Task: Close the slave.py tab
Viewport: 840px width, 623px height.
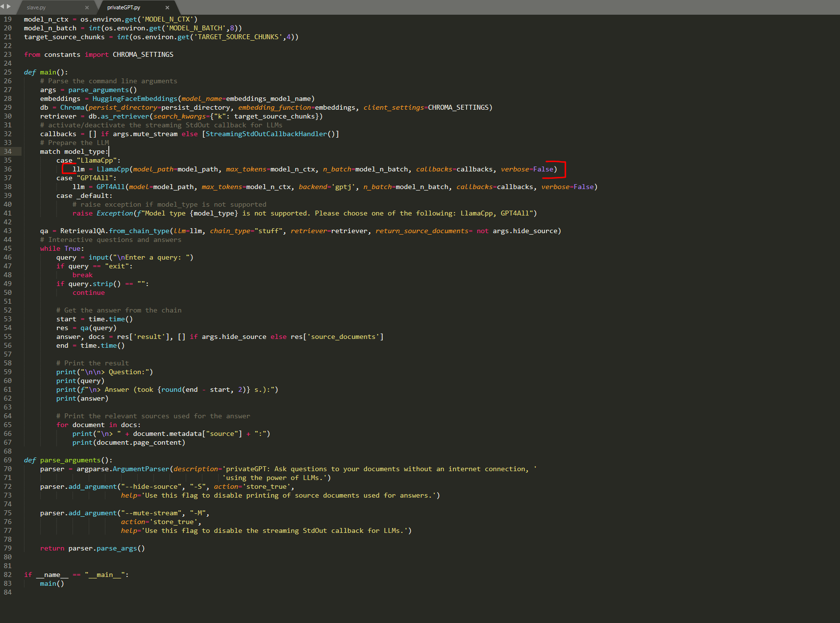Action: click(x=87, y=8)
